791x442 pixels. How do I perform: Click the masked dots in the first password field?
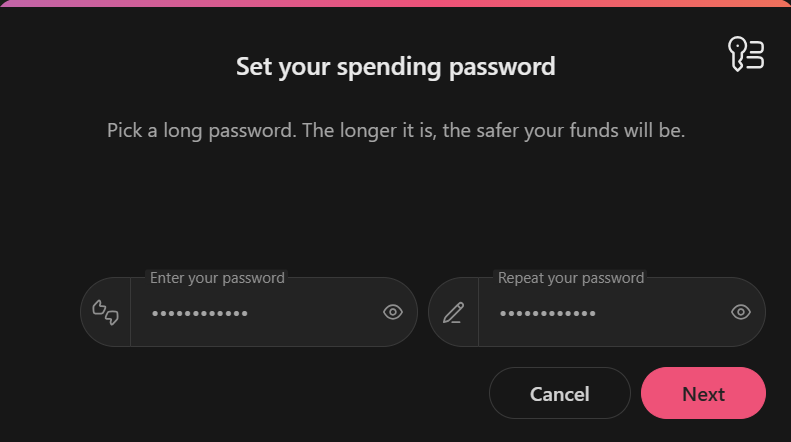coord(200,313)
